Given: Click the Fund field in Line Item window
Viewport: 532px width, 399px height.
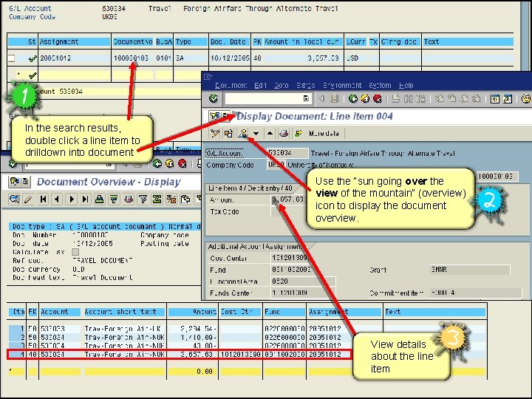Looking at the screenshot, I should click(291, 270).
